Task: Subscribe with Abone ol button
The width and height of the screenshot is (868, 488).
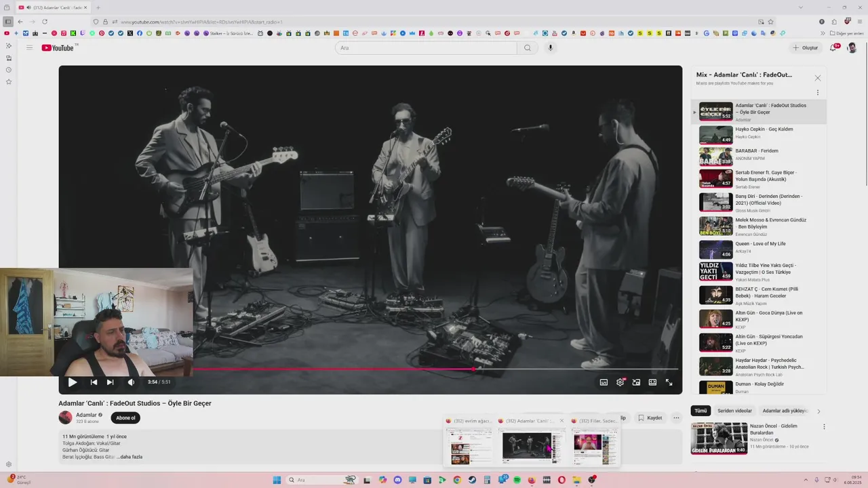Action: click(125, 418)
